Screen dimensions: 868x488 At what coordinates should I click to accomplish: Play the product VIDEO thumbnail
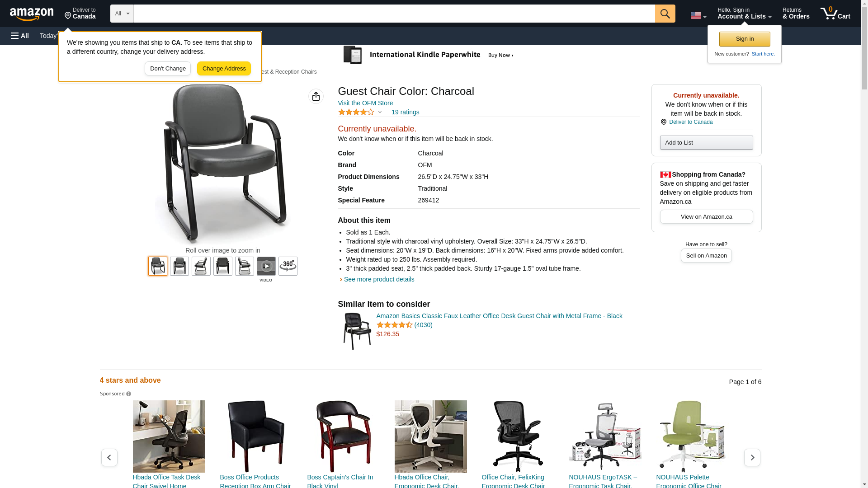point(266,266)
